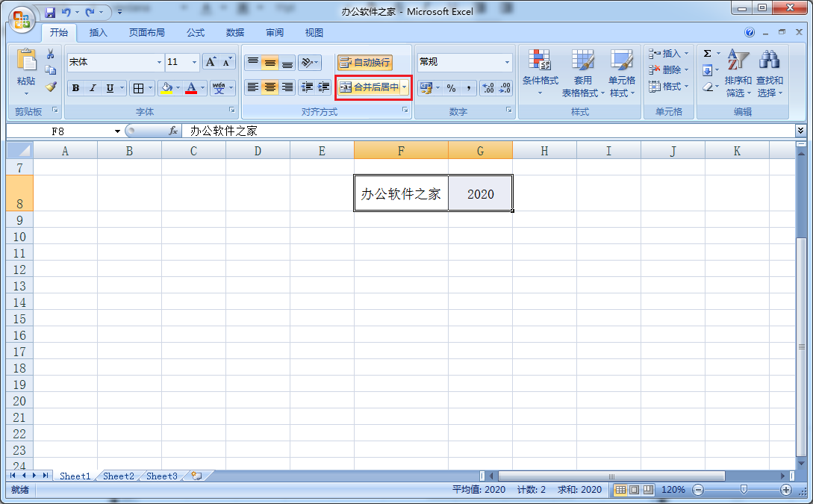Viewport: 813px width, 504px height.
Task: Increase decimal places
Action: 488,88
